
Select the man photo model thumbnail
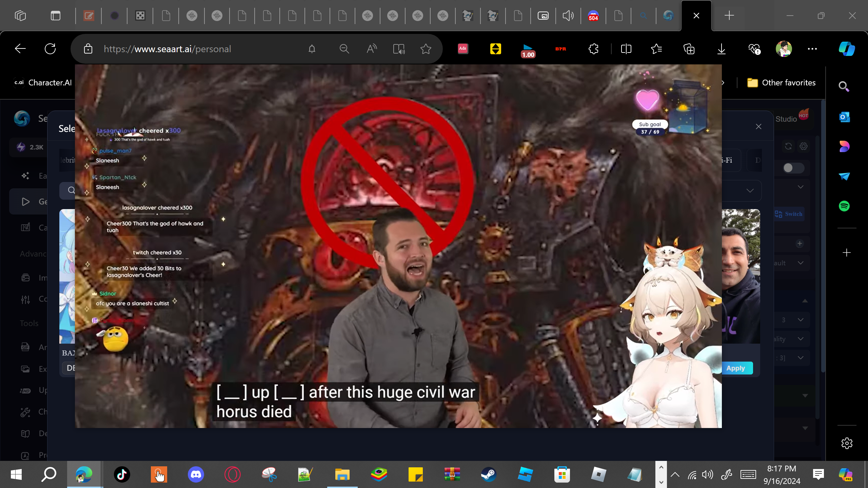741,276
